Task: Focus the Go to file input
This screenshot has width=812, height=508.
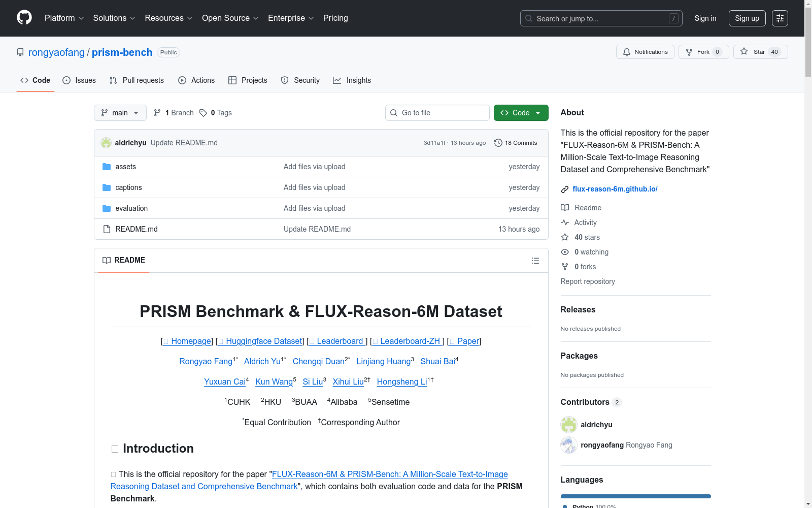Action: click(x=437, y=113)
